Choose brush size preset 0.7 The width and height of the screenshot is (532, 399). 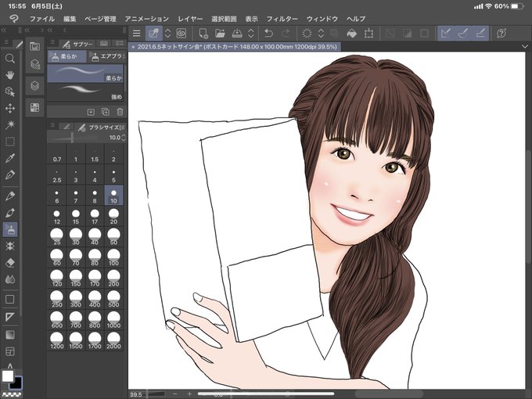click(57, 155)
